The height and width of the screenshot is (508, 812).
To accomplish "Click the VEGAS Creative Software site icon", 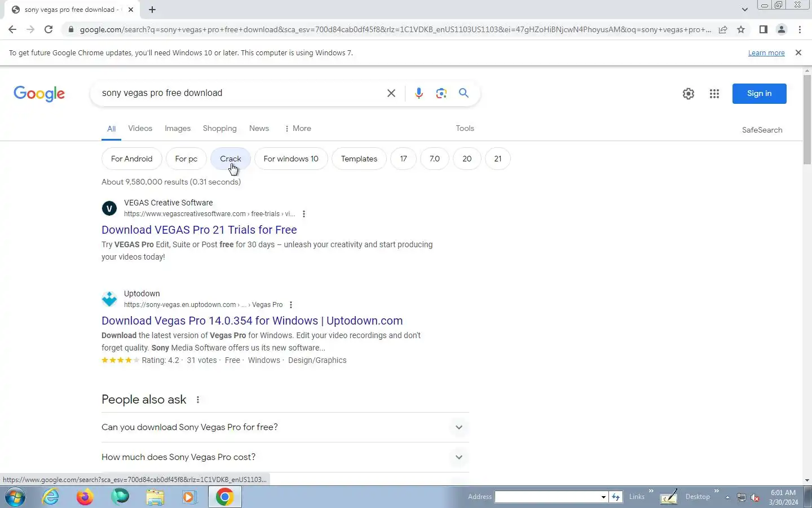I will pyautogui.click(x=109, y=208).
